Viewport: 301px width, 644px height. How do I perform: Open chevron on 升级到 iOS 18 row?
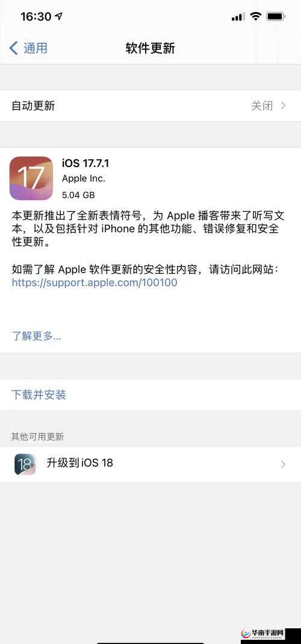(284, 464)
